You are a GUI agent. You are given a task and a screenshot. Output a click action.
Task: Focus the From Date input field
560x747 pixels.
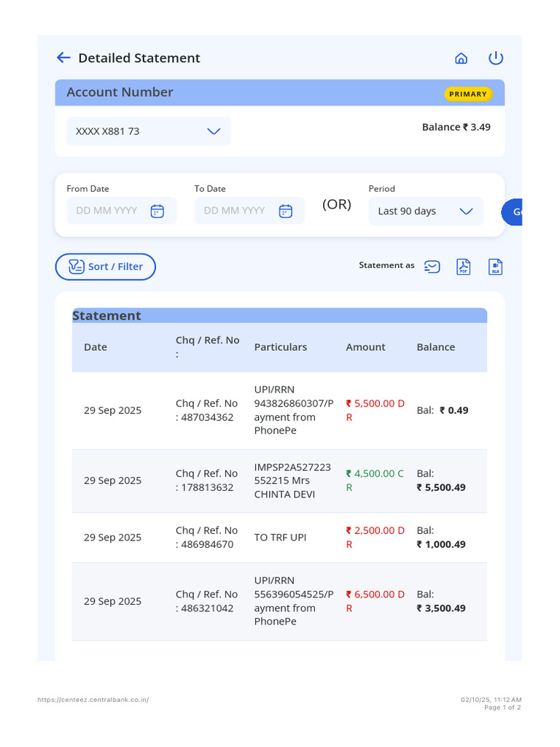tap(122, 211)
